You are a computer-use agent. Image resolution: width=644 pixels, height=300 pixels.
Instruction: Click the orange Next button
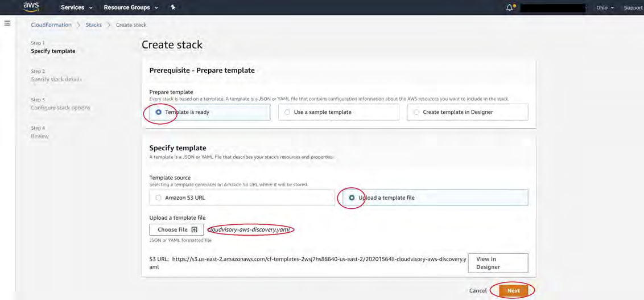click(513, 290)
